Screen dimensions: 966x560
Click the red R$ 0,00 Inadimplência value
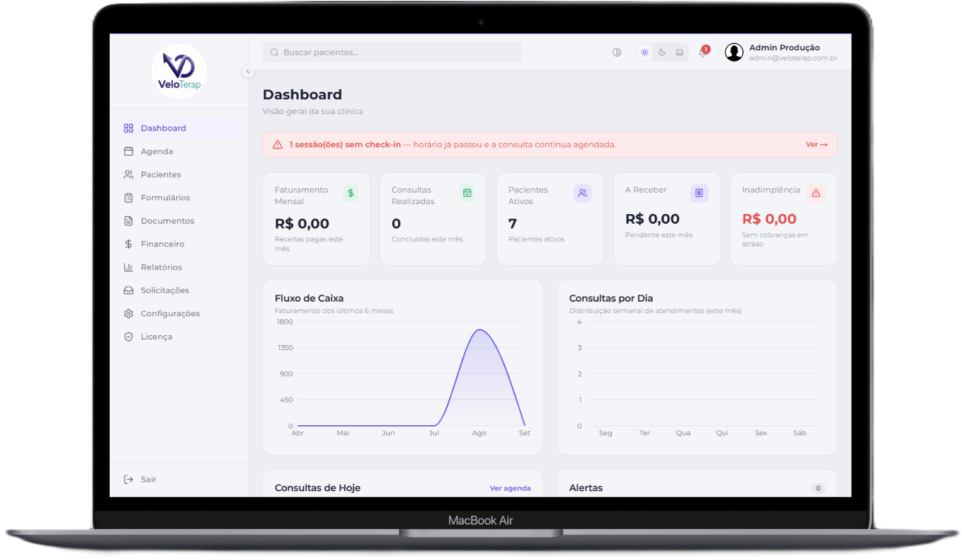click(769, 219)
